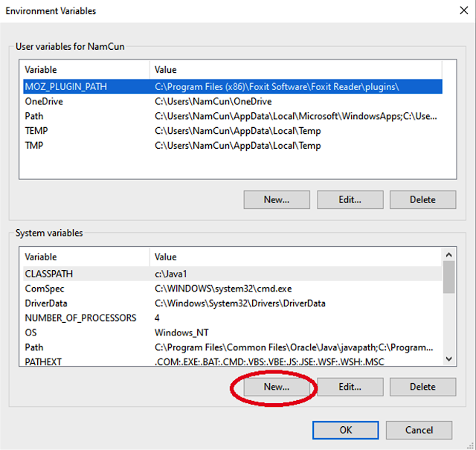Click the C:\Users\NamCun\OneDrive value

tap(213, 101)
